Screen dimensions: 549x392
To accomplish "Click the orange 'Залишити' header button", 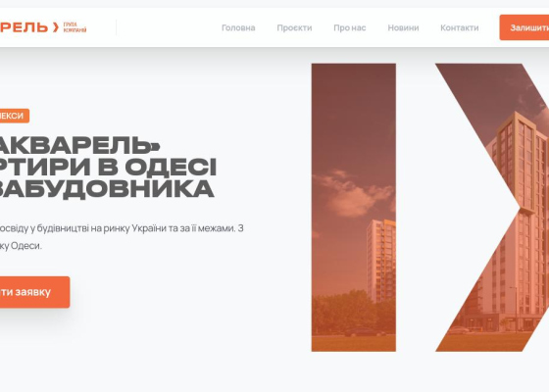I will (x=524, y=27).
